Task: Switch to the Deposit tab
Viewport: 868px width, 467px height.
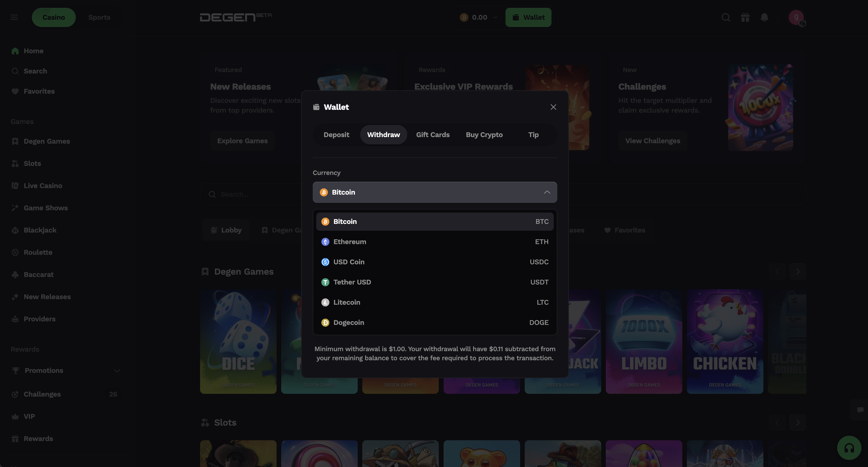Action: tap(336, 135)
